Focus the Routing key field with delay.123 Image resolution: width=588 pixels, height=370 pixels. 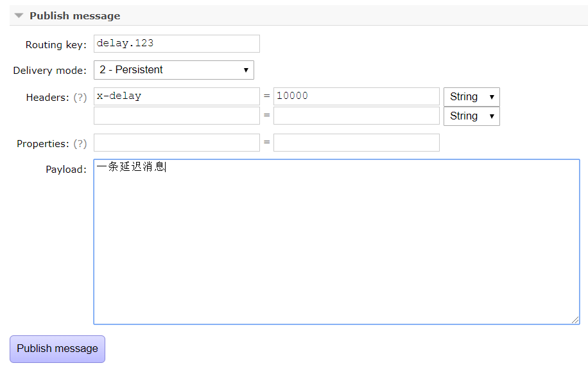click(x=177, y=44)
